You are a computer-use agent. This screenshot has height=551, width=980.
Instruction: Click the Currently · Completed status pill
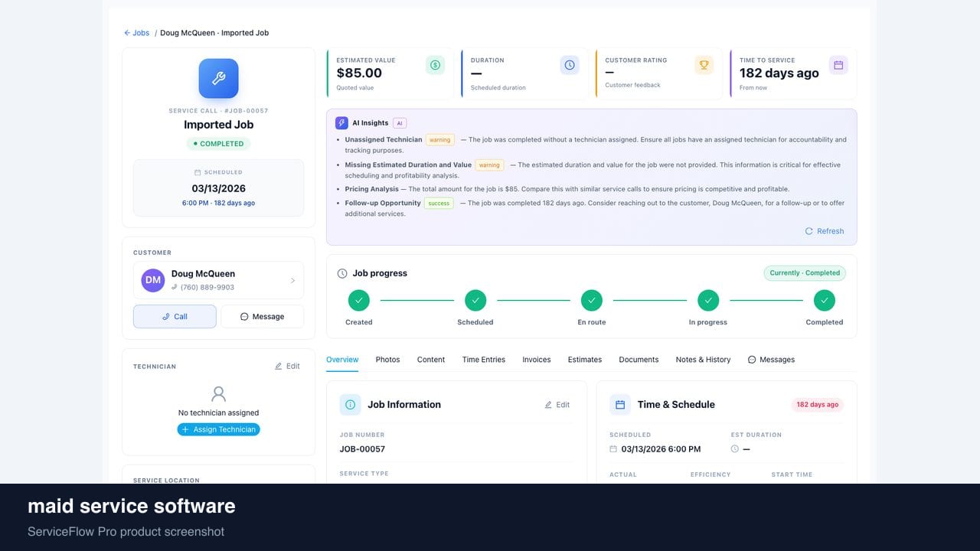click(x=805, y=273)
